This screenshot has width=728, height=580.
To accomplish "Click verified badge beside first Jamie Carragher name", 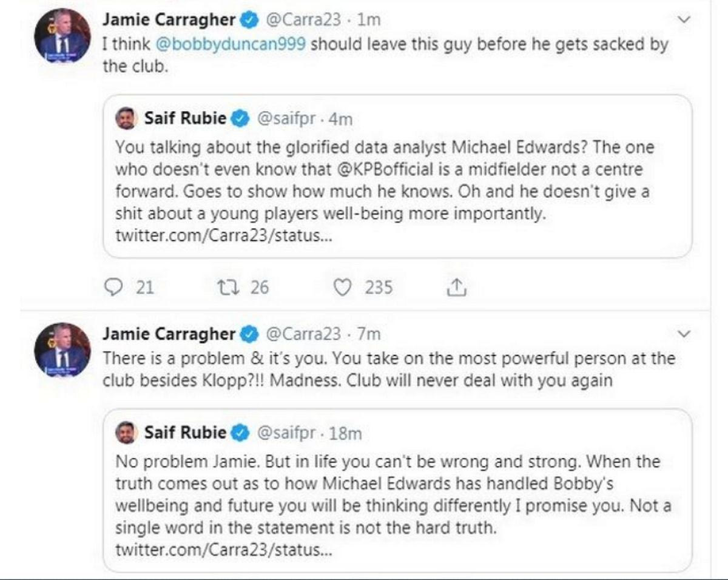I will pos(249,20).
